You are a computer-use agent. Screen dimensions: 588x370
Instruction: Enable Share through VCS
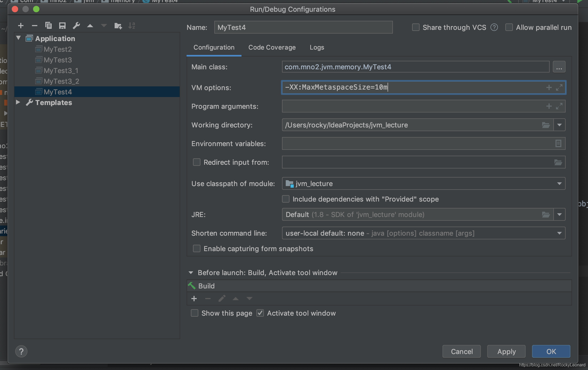pyautogui.click(x=416, y=27)
